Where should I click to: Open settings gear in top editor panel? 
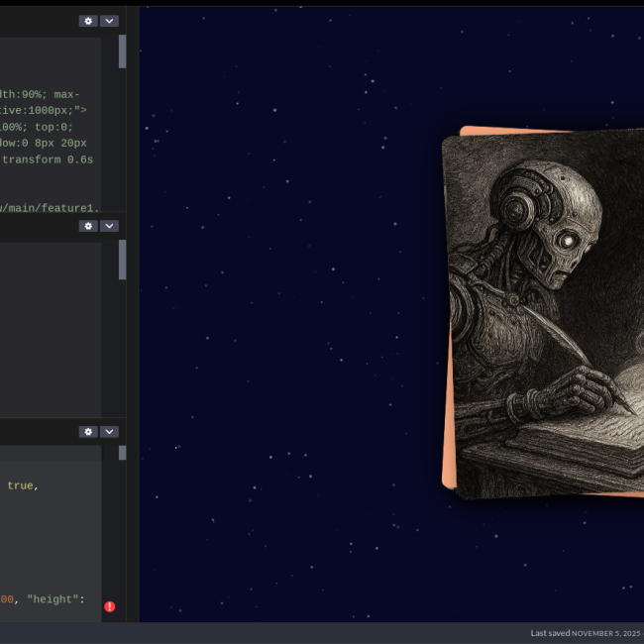88,21
